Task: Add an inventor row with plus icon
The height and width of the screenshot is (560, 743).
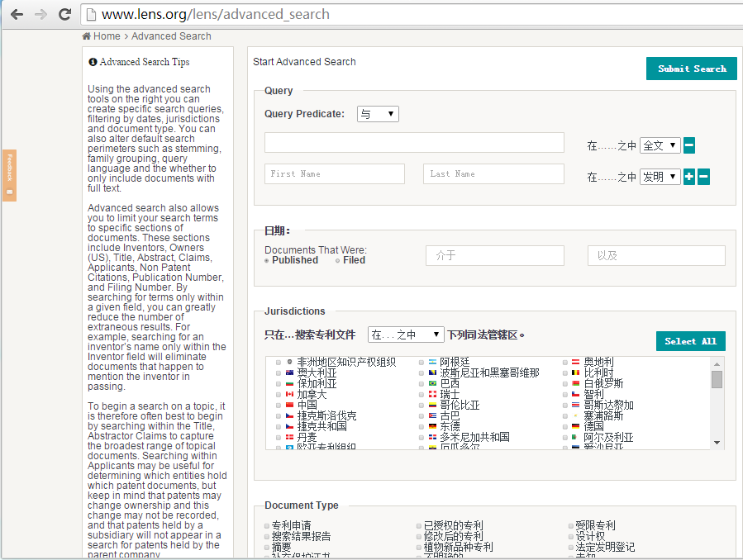Action: pos(689,177)
